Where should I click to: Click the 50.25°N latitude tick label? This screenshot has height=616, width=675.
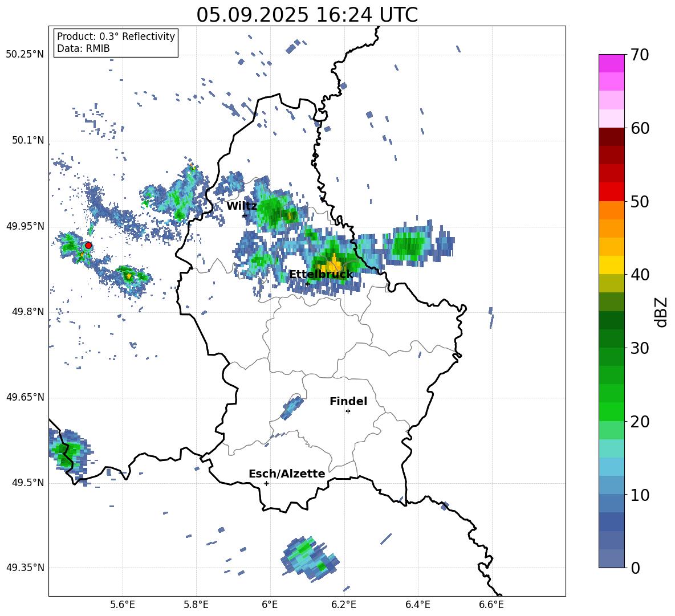coord(25,55)
